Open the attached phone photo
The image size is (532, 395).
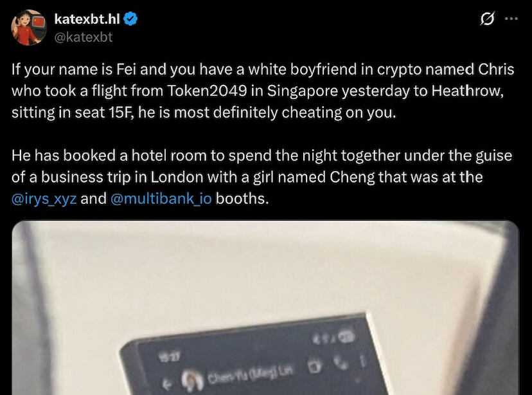[265, 308]
